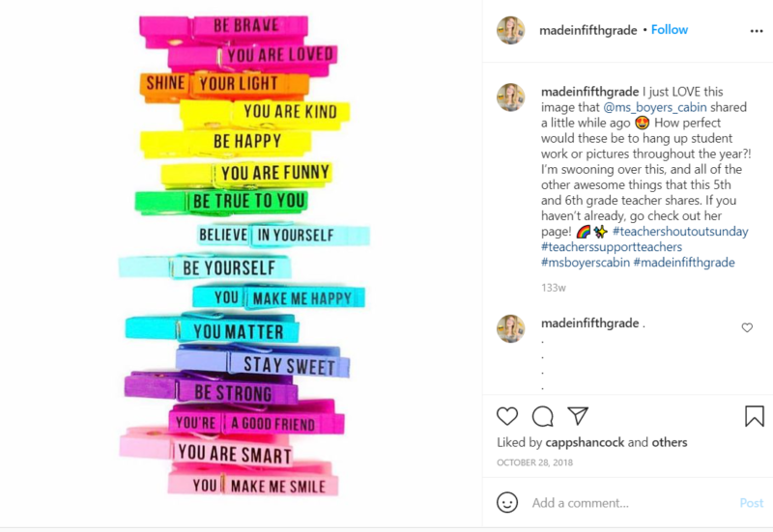Open the #teachershoutoutsunday hashtag
This screenshot has height=532, width=773.
680,232
